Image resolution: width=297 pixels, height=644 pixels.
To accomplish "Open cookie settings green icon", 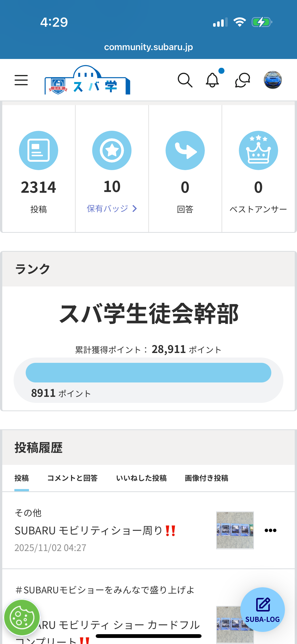I will (22, 617).
